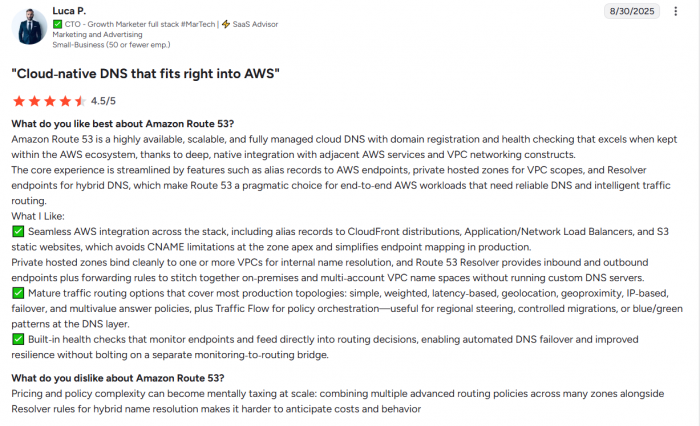The width and height of the screenshot is (700, 426).
Task: Click Luca P.'s profile photo
Action: coord(29,27)
